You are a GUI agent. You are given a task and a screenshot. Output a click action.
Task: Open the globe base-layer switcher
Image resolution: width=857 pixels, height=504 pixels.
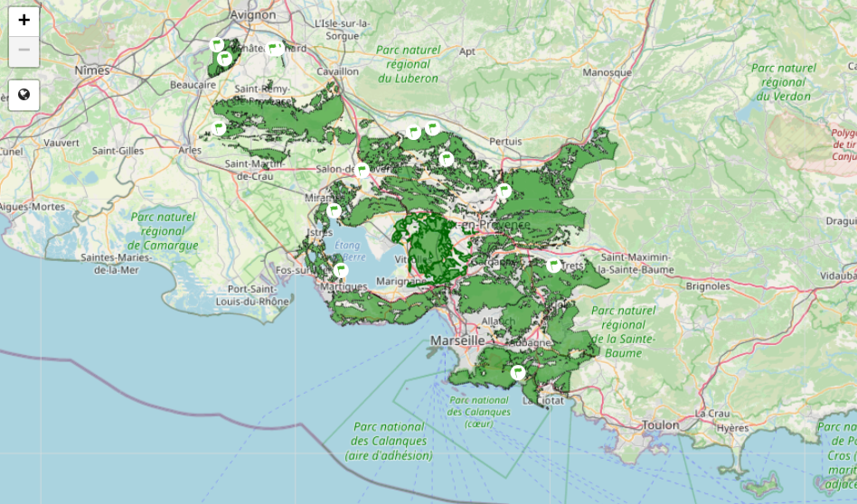(24, 94)
